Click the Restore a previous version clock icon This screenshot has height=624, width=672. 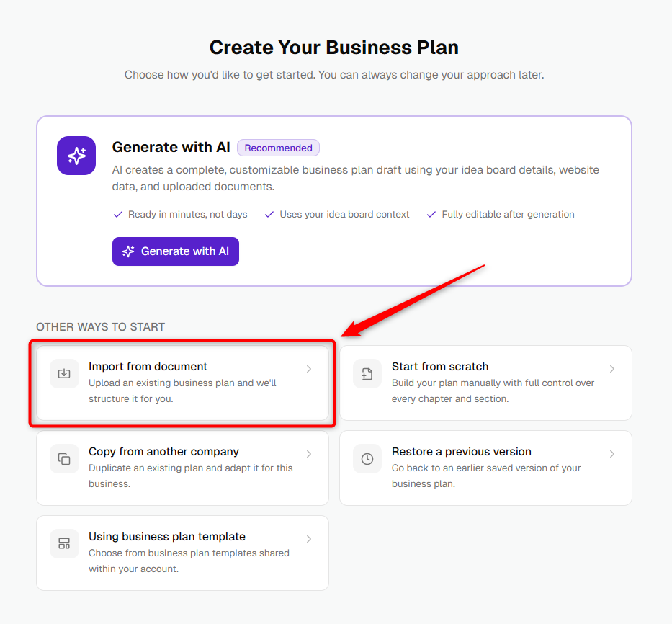[367, 459]
